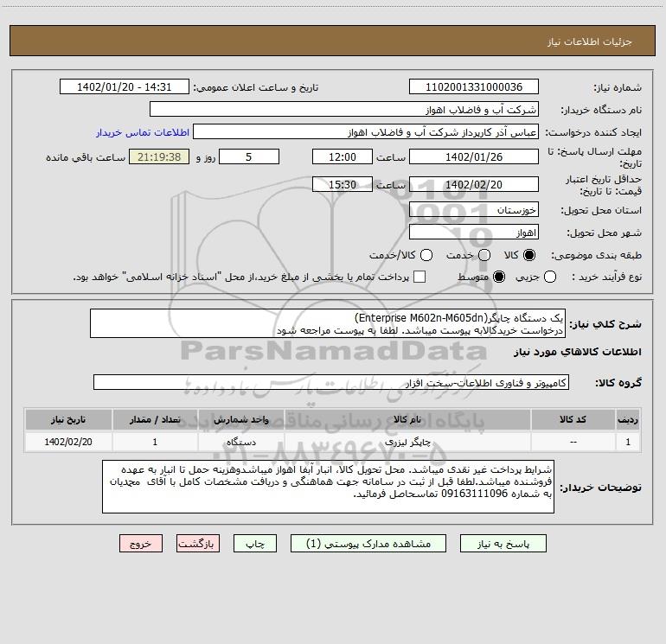666x644 pixels.
Task: Open اطلاعات تماس خریدار link
Action: click(x=143, y=132)
